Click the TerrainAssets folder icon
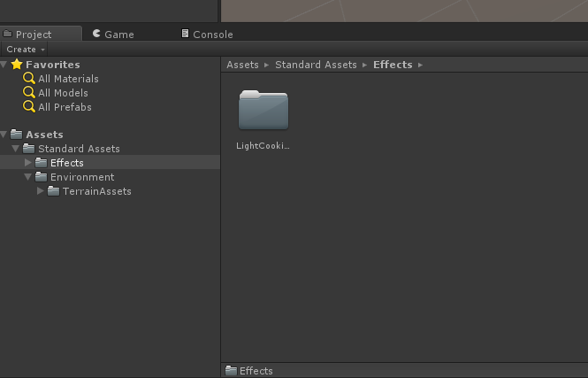This screenshot has height=378, width=588. pyautogui.click(x=54, y=191)
